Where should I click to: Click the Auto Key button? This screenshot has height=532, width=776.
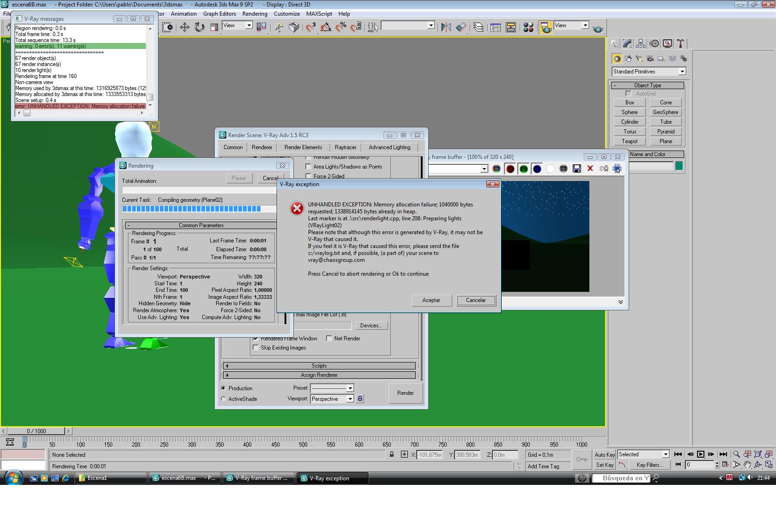(x=605, y=454)
